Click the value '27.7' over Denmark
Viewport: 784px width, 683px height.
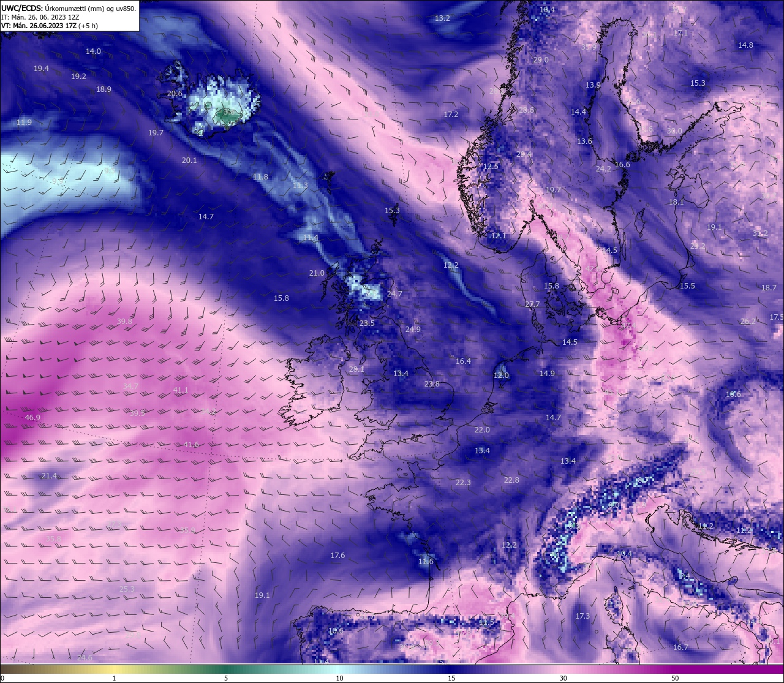click(x=532, y=304)
